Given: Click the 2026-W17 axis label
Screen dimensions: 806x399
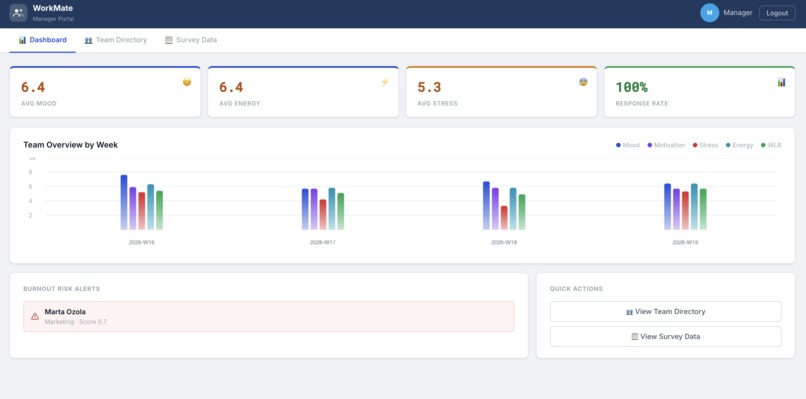Looking at the screenshot, I should (323, 242).
